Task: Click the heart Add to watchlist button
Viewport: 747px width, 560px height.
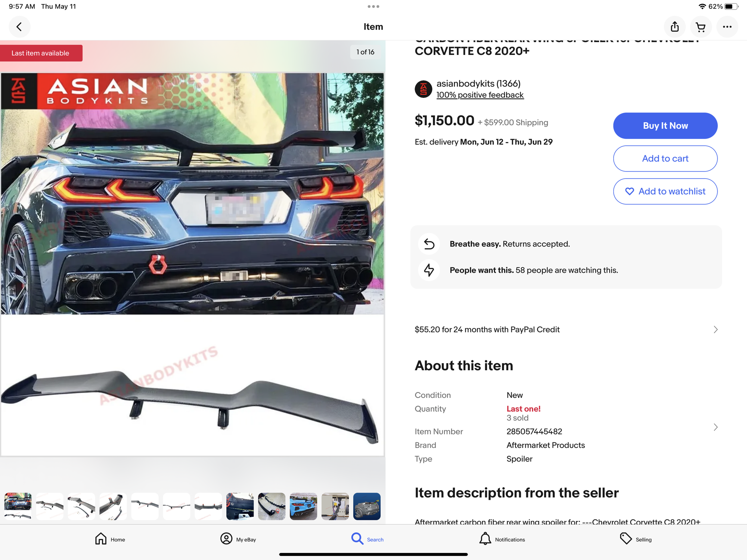Action: (665, 191)
